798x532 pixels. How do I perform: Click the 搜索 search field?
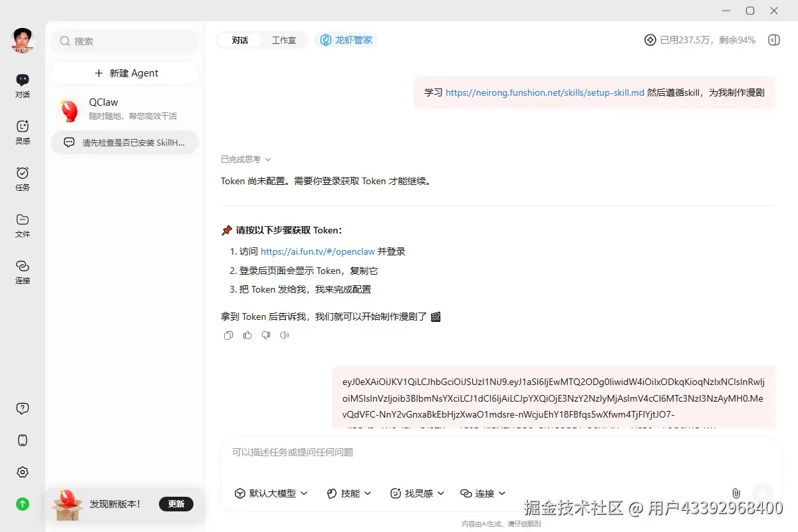coord(125,41)
